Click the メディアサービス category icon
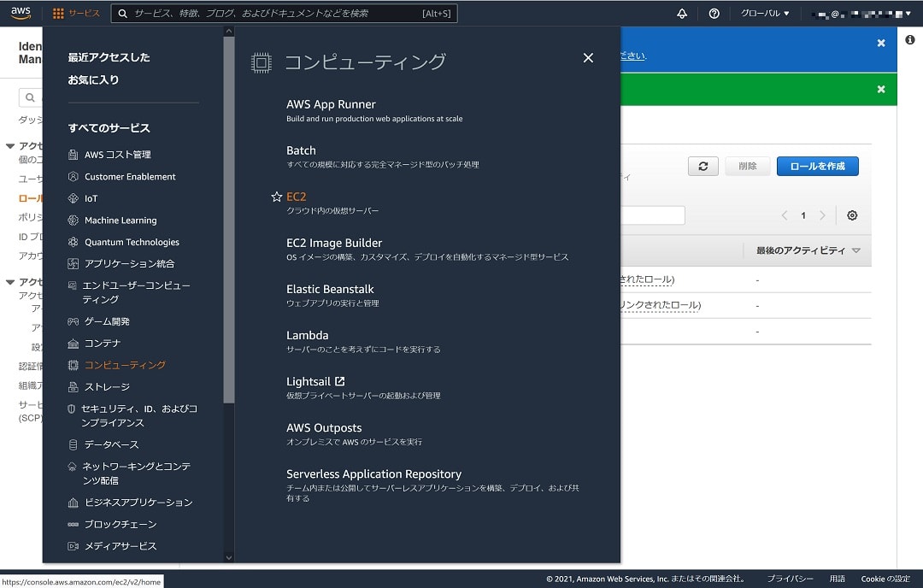 click(x=73, y=546)
